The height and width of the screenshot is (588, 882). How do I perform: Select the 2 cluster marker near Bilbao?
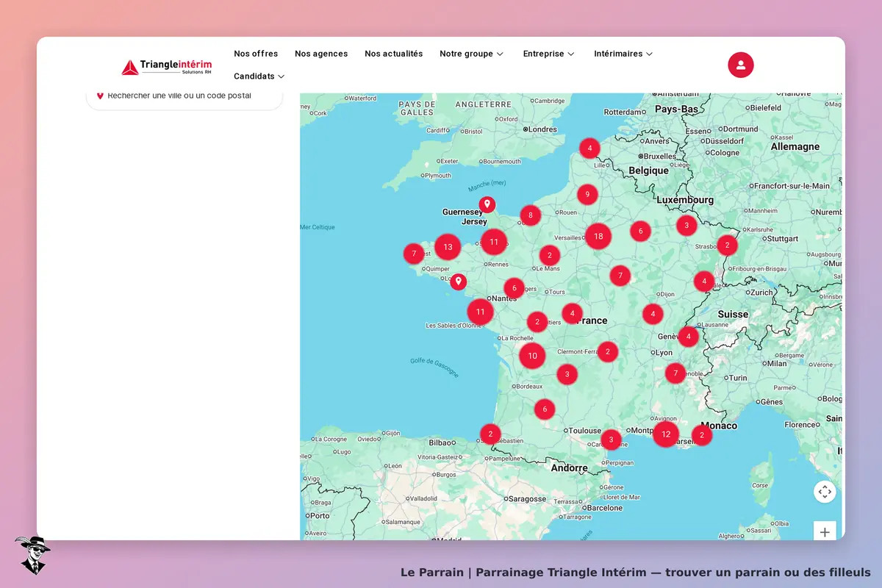click(x=490, y=434)
